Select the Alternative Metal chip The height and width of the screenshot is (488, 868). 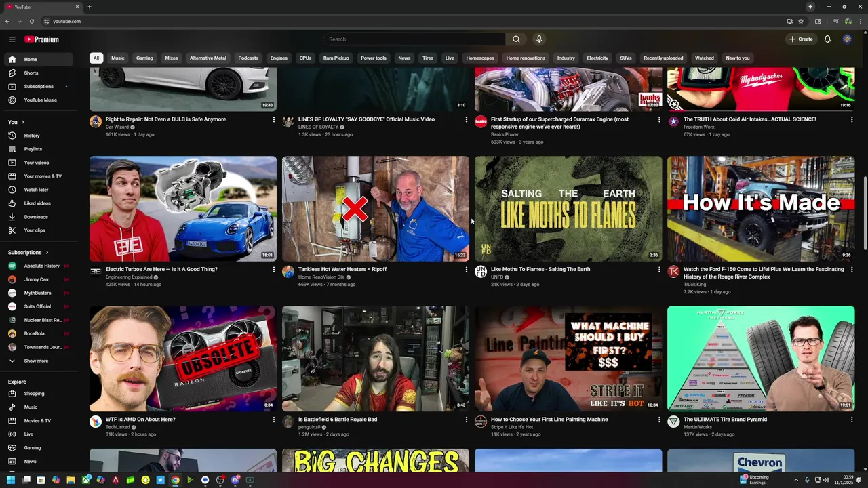click(208, 58)
